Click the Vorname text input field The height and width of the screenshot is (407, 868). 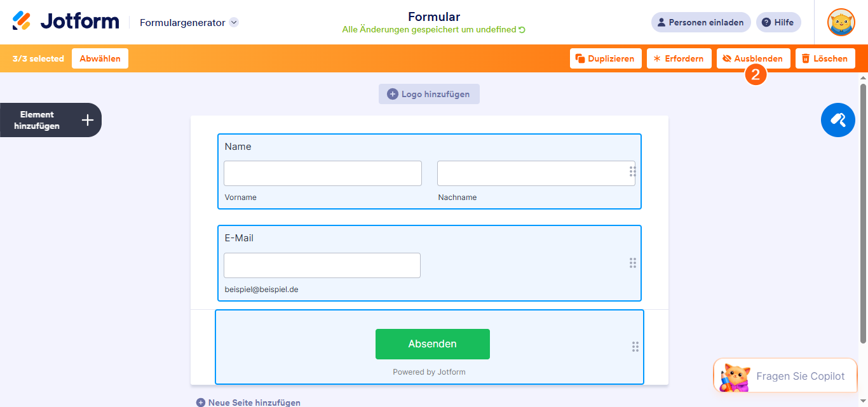click(323, 173)
